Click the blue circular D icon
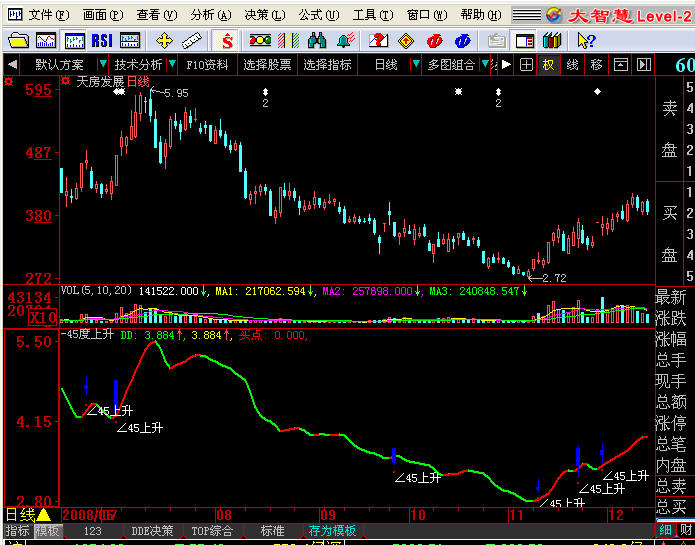The width and height of the screenshot is (695, 545). [463, 41]
